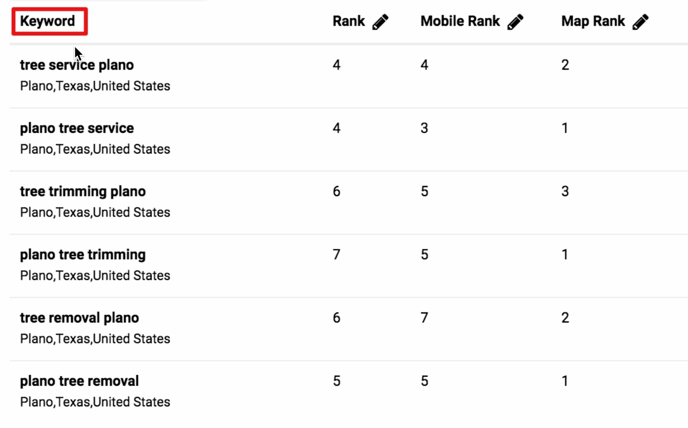Select Rank value for "tree trimming plano"
688x428 pixels.
coord(337,192)
